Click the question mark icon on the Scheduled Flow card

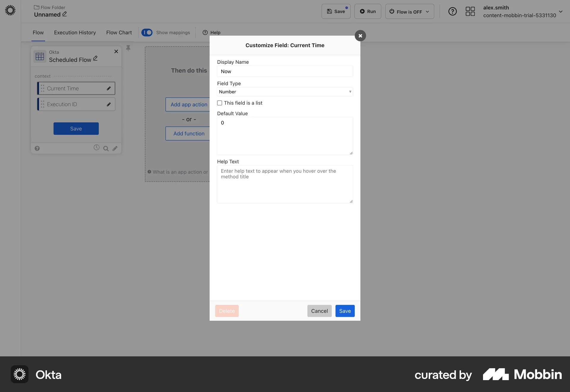(37, 148)
